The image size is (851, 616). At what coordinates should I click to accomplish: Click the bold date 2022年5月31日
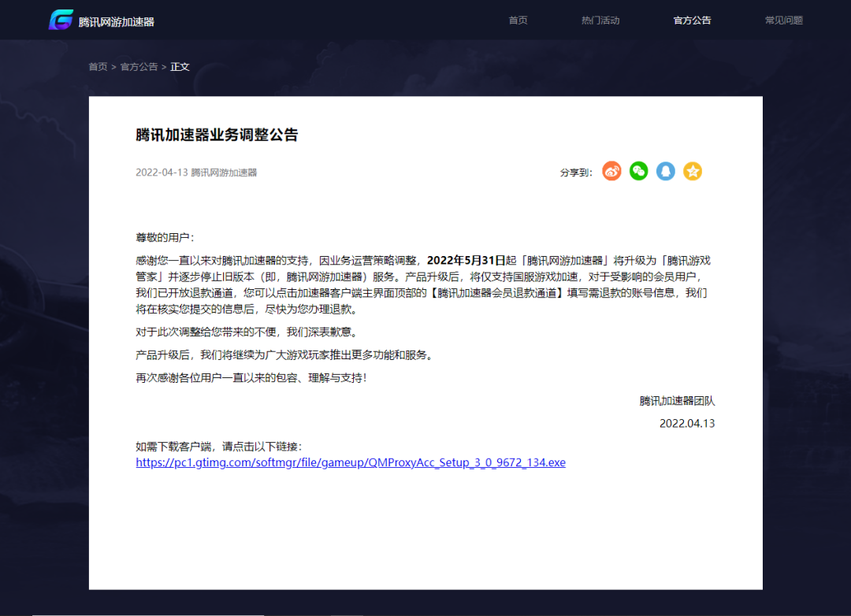(x=466, y=261)
